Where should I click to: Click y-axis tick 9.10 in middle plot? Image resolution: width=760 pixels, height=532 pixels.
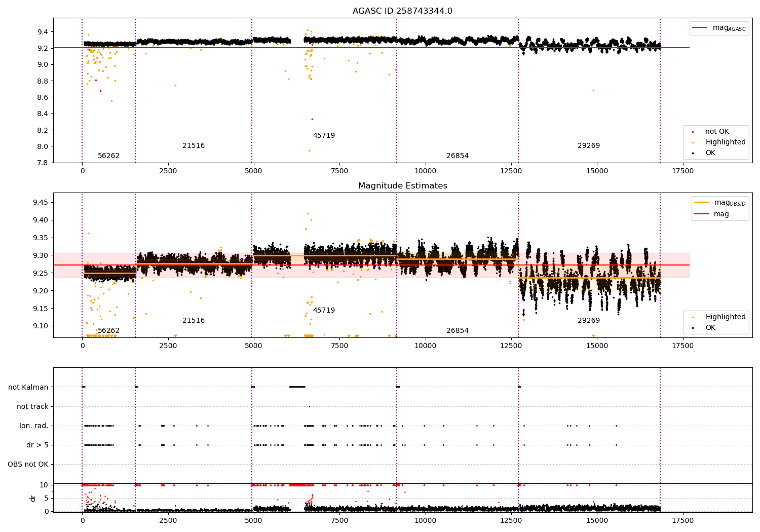point(41,326)
